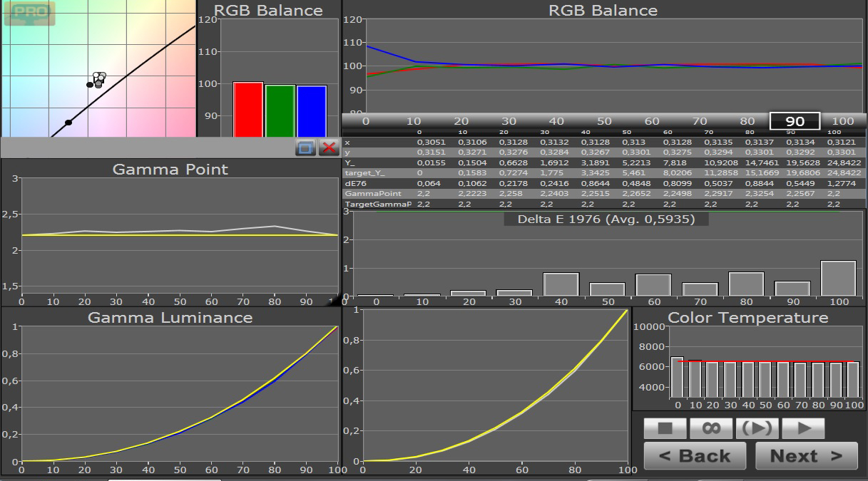Start continuous loop measurement with infinity icon

(x=711, y=428)
